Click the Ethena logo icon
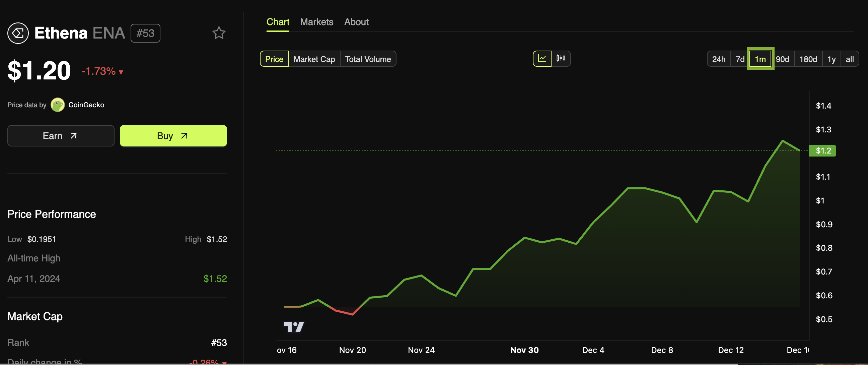868x365 pixels. pos(18,33)
